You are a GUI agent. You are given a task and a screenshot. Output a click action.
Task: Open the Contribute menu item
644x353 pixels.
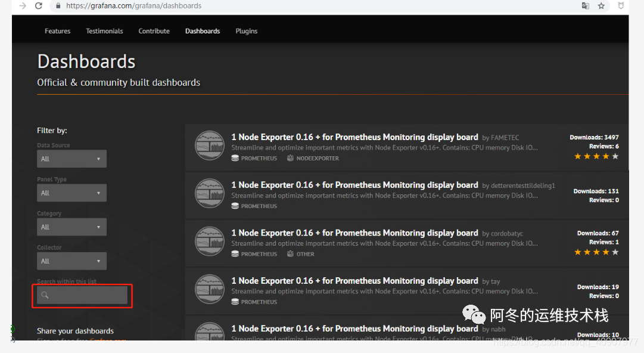(154, 31)
